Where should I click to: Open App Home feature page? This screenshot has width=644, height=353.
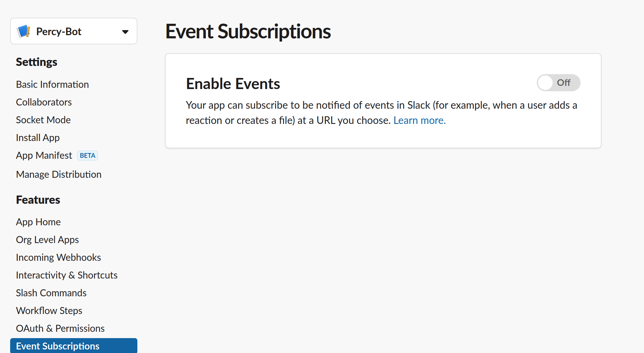pyautogui.click(x=38, y=222)
